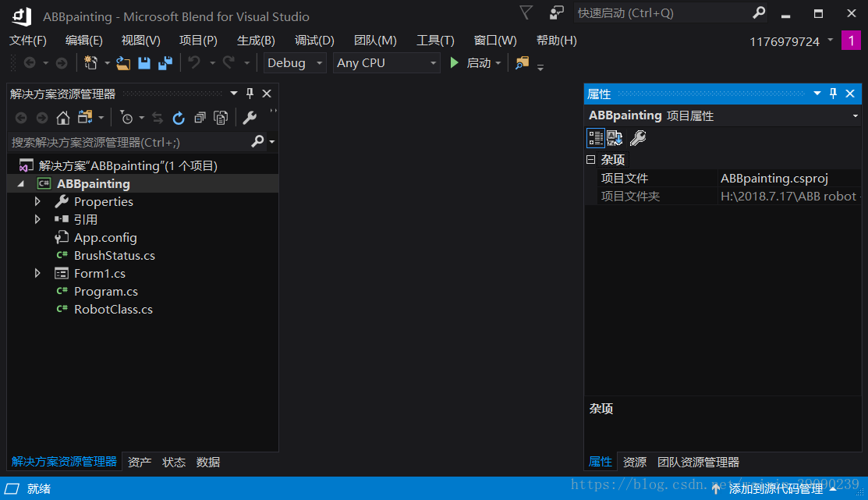Image resolution: width=868 pixels, height=500 pixels.
Task: Collapse the ABBpainting project node
Action: point(21,183)
